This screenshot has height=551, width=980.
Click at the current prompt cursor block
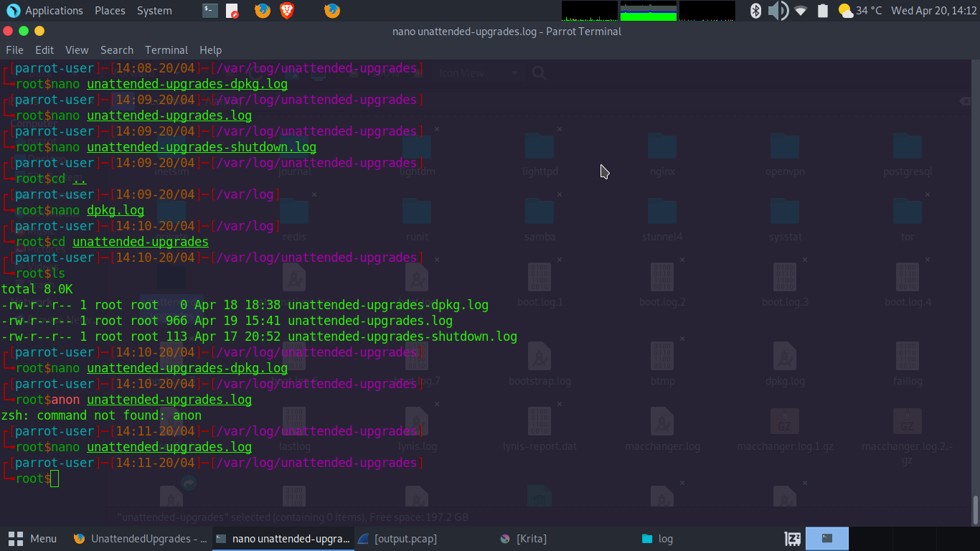point(55,479)
